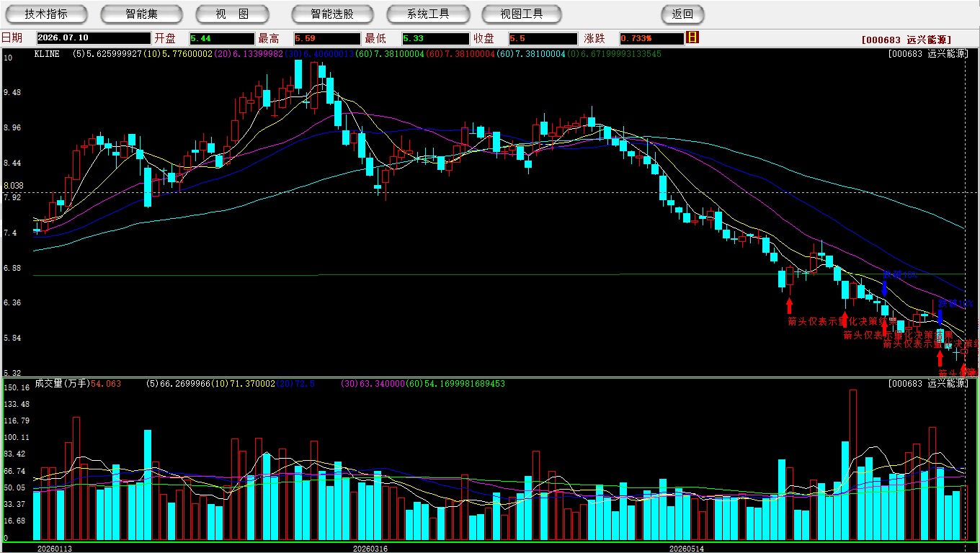Click the KLINE indicator label

click(47, 54)
